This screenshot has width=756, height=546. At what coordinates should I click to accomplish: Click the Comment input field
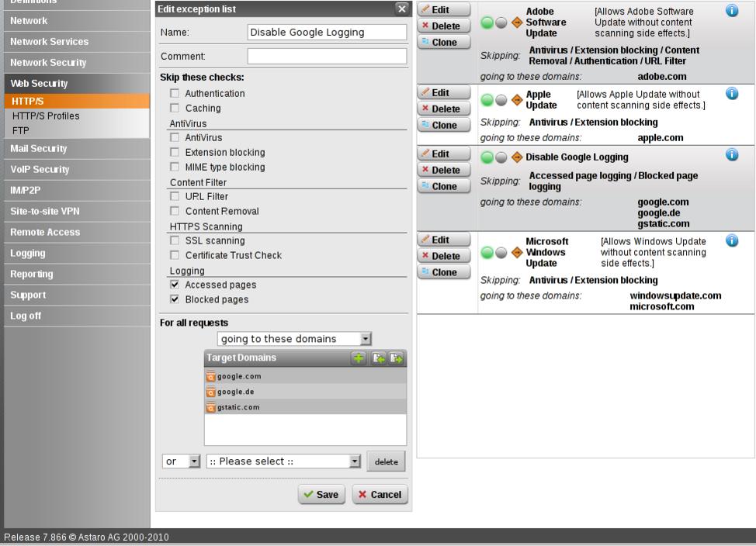(327, 56)
